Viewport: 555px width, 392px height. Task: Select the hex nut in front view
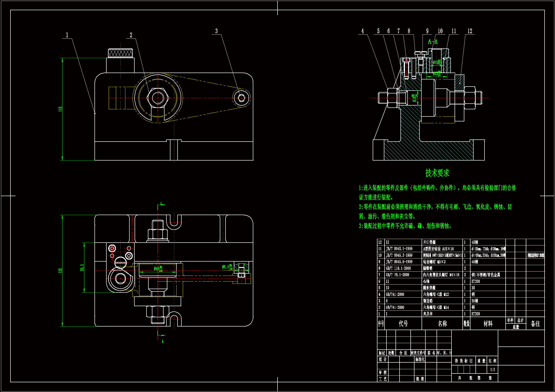[x=158, y=98]
